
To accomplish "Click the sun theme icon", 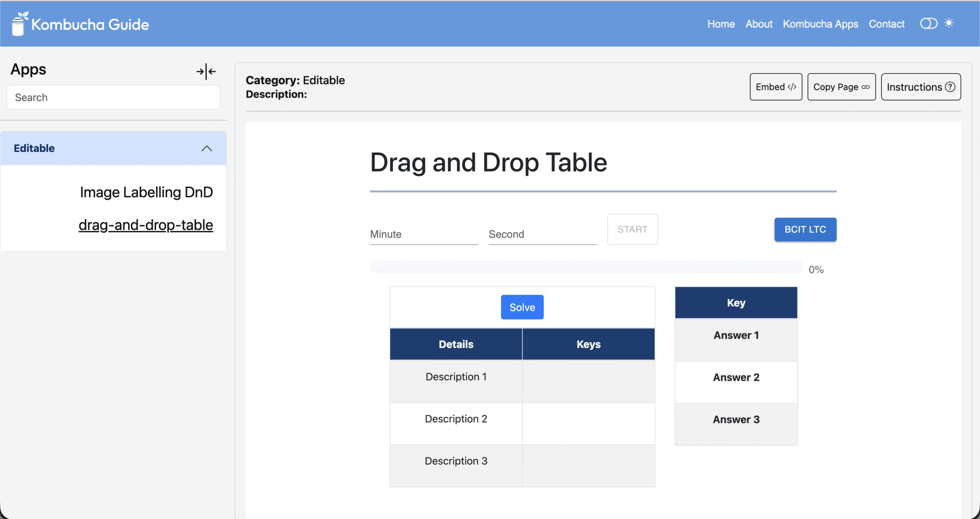I will click(949, 23).
